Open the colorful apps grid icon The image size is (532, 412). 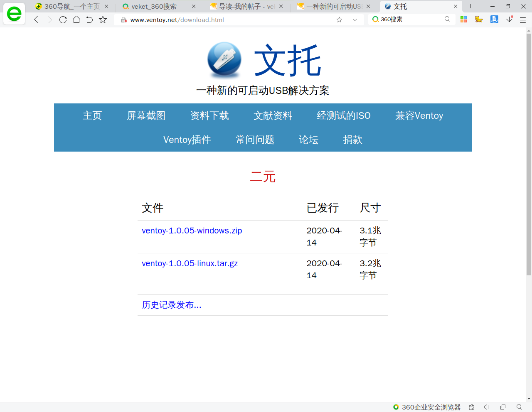pos(464,19)
